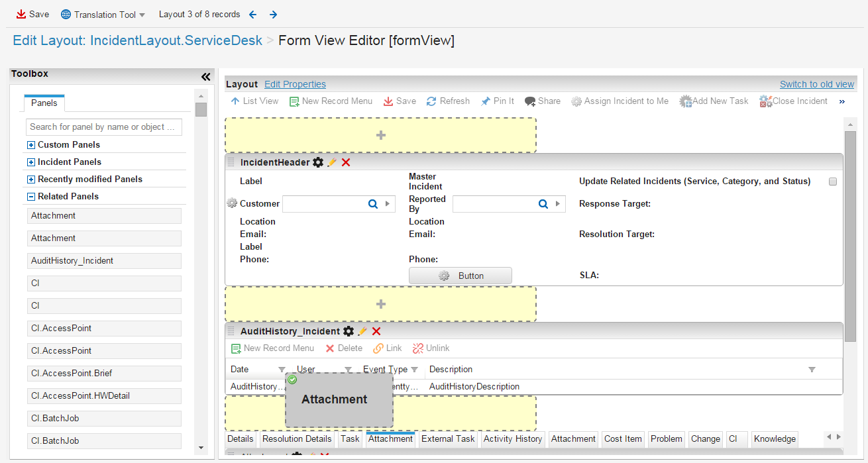Click the Customer field search magnifier icon

[373, 204]
